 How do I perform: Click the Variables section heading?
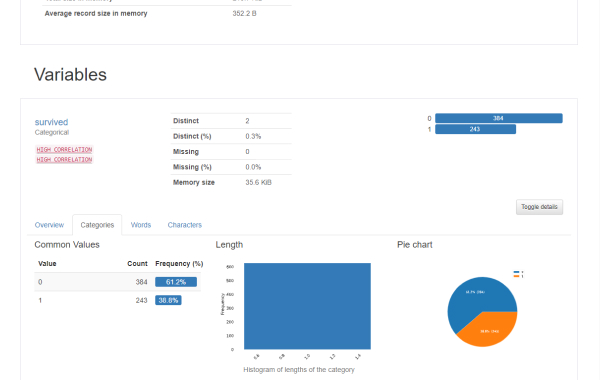[x=70, y=75]
